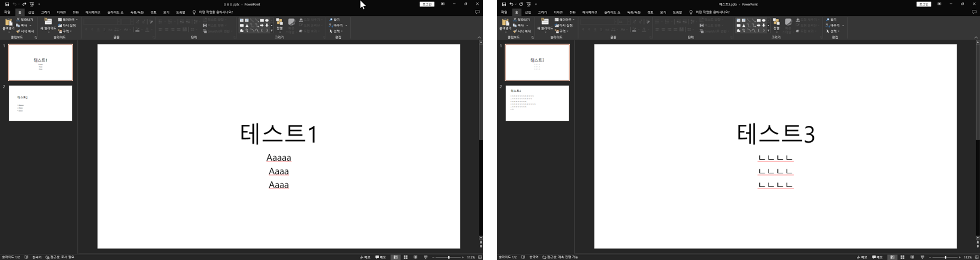Viewport: 980px width, 260px height.
Task: Click the Redo icon in the left window
Action: [24, 4]
